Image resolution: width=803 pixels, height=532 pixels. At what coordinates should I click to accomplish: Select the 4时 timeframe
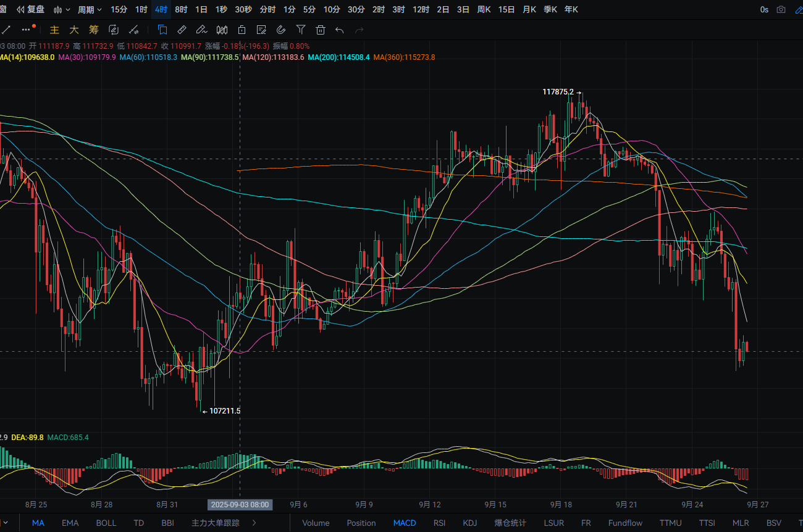pos(161,9)
